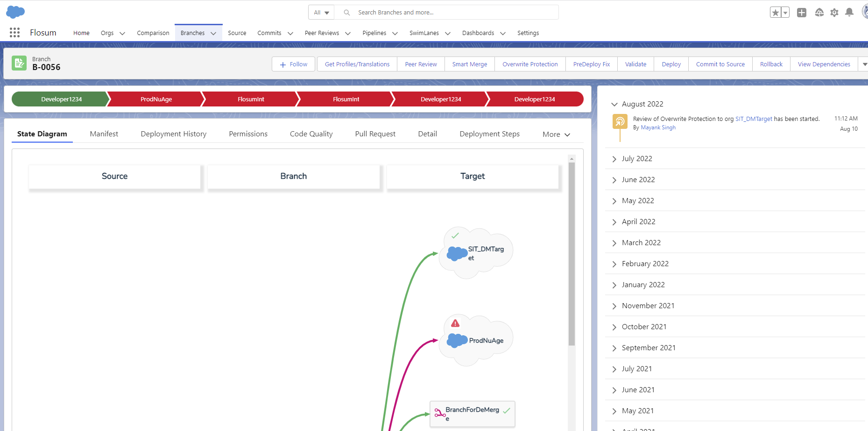
Task: Click the Favorites star icon
Action: point(776,13)
